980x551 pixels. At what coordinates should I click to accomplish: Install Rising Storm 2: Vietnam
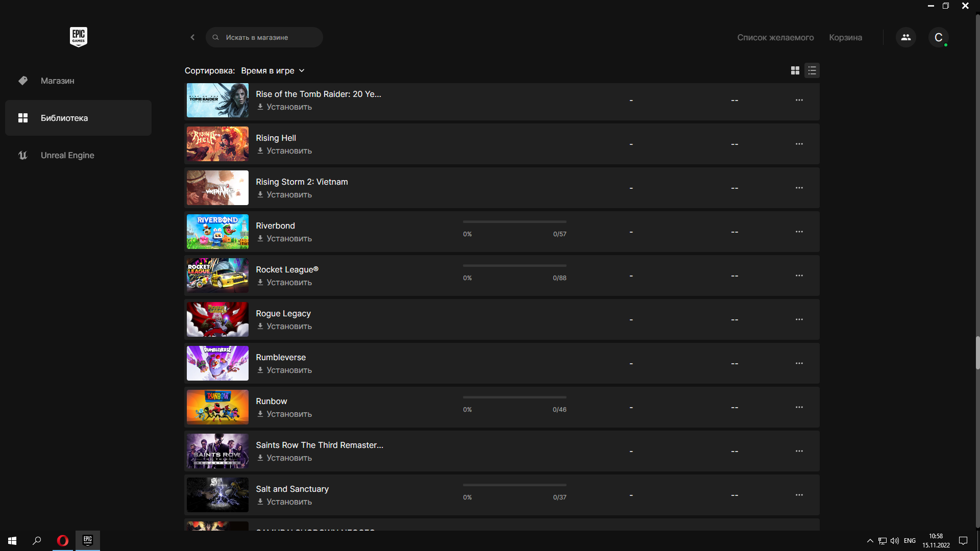(284, 195)
